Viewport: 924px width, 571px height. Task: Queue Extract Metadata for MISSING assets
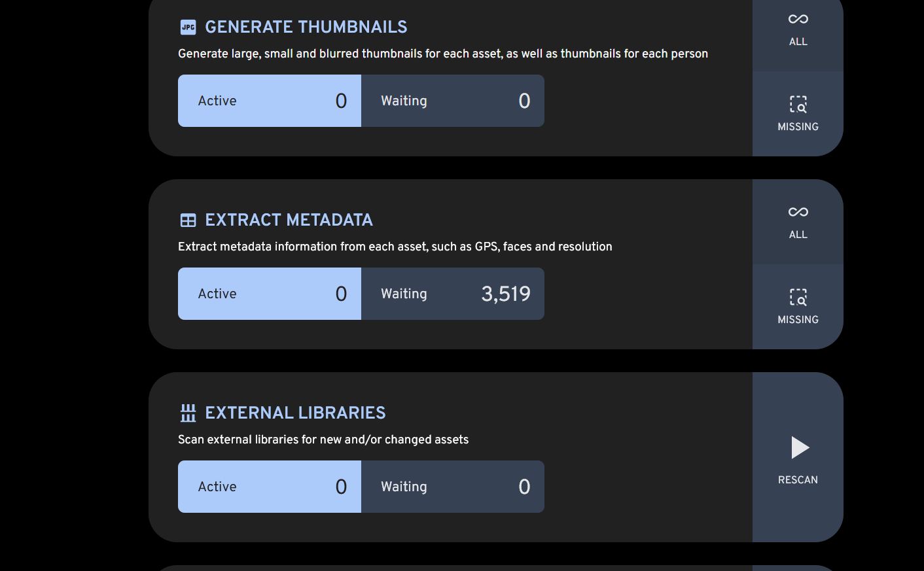point(798,307)
